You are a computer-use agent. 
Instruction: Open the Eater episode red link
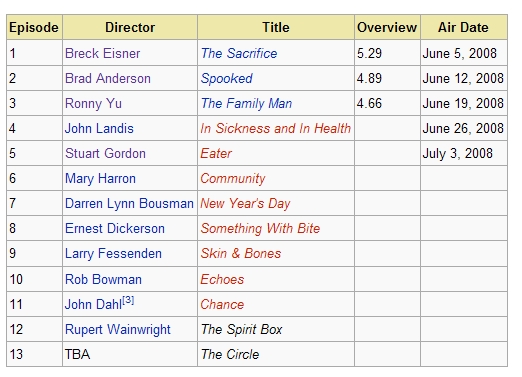(216, 153)
